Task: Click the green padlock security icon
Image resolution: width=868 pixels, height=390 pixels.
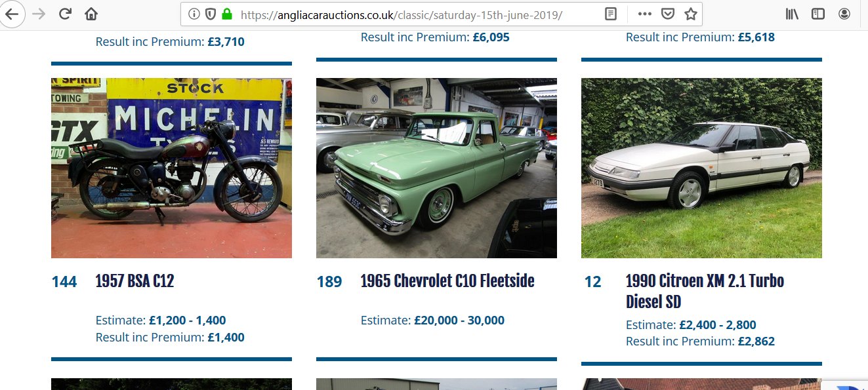Action: [227, 14]
